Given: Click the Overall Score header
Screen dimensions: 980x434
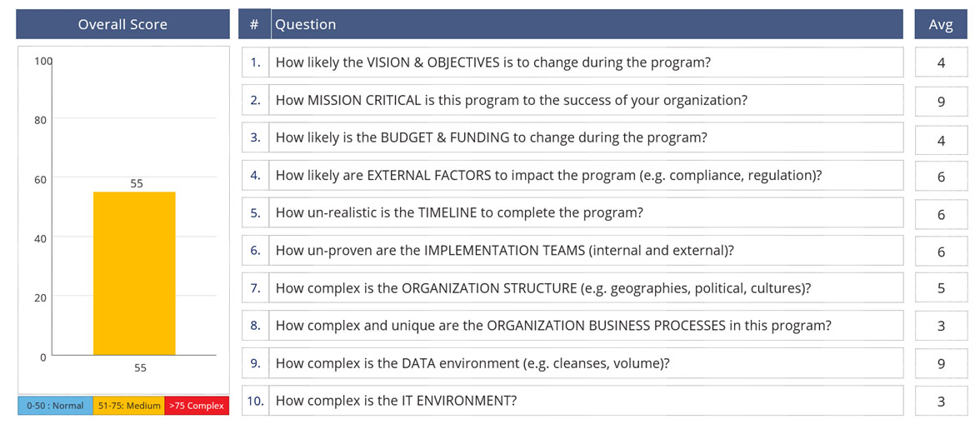Looking at the screenshot, I should [x=122, y=24].
